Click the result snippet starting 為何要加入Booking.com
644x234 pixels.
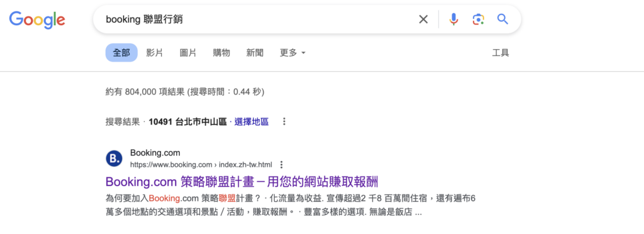click(291, 206)
